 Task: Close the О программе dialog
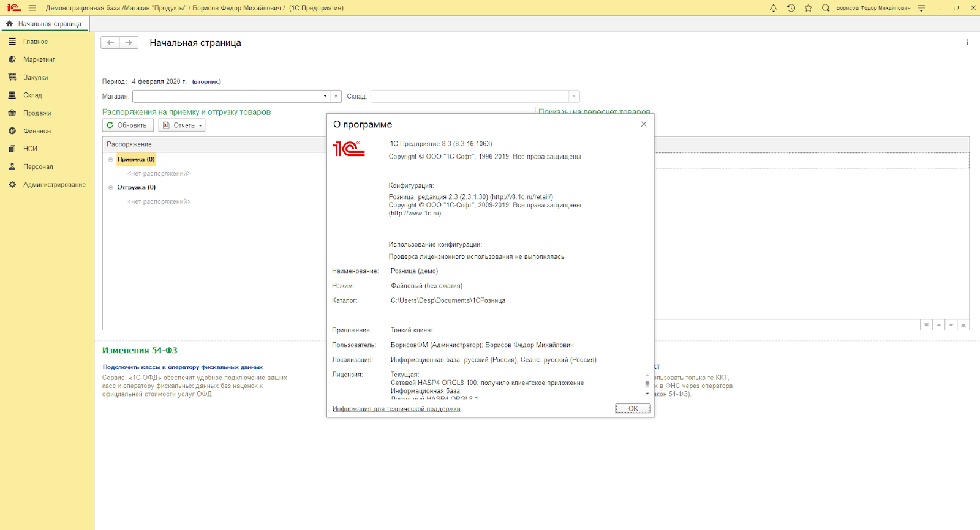tap(644, 124)
